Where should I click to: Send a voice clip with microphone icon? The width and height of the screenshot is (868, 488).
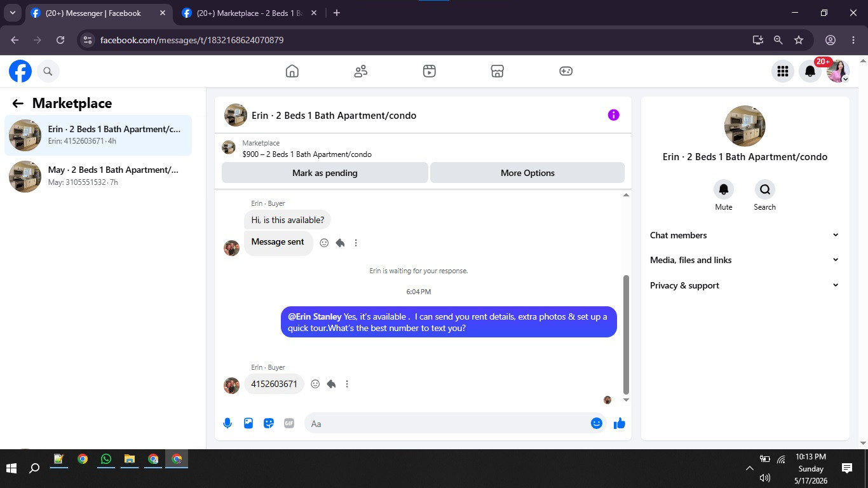pos(227,423)
